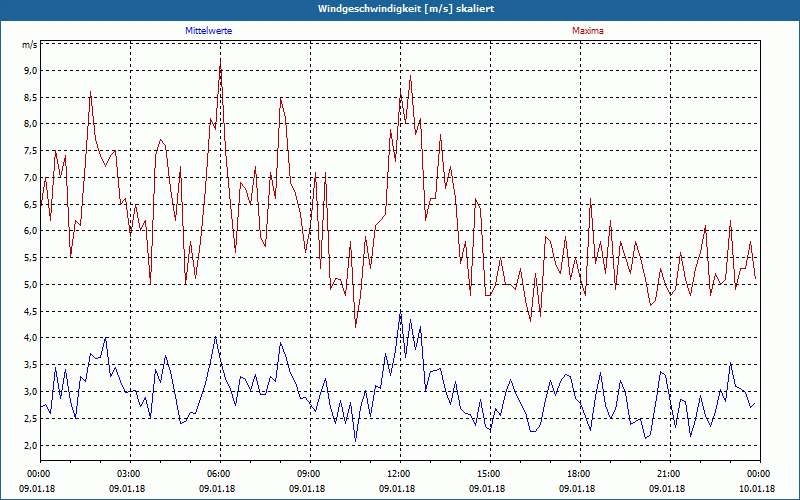Click the y-axis value '4,0'
Screen dimensions: 800x500
(31, 338)
